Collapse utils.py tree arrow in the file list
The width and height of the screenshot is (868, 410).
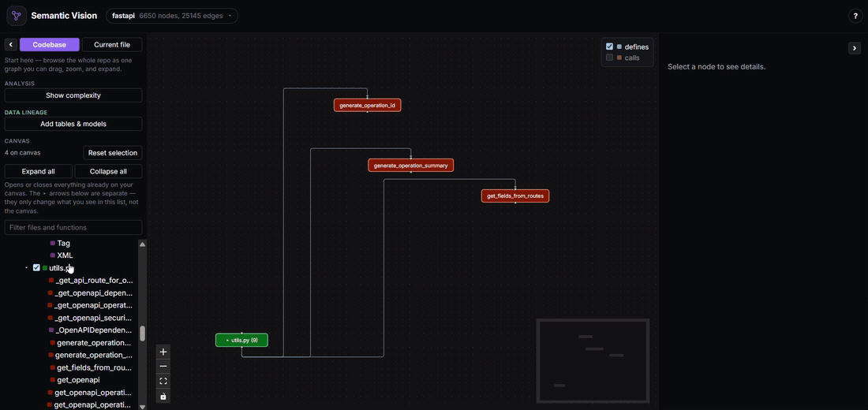(x=27, y=268)
